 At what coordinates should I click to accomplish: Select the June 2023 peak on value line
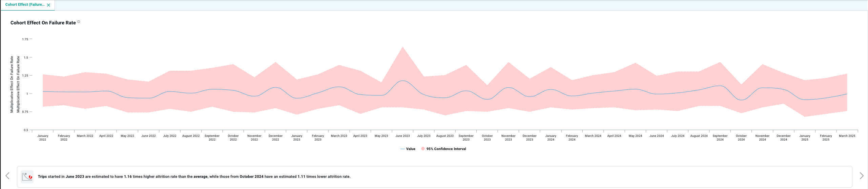[x=402, y=81]
